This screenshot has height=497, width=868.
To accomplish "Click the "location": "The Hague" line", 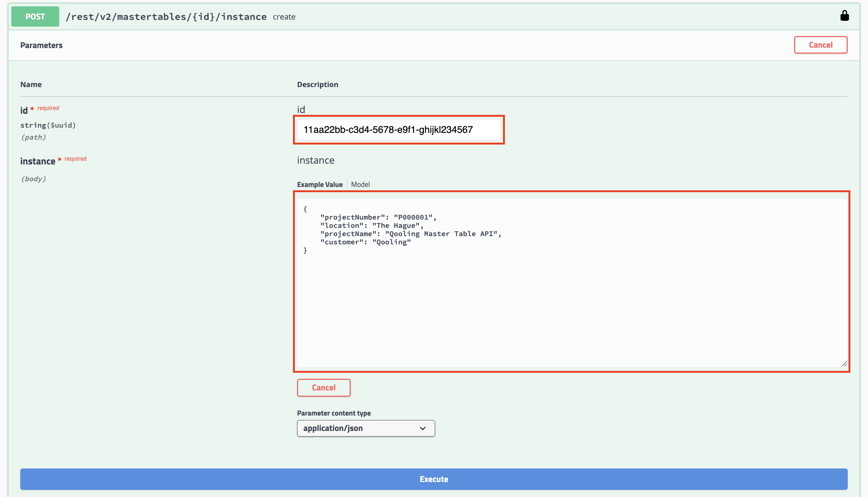I will click(x=371, y=226).
